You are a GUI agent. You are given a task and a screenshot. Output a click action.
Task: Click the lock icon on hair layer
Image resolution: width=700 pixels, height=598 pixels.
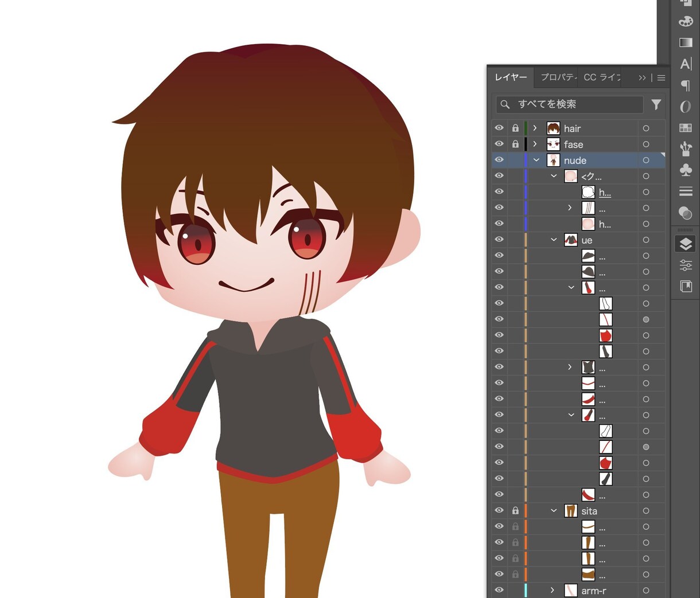pyautogui.click(x=515, y=128)
